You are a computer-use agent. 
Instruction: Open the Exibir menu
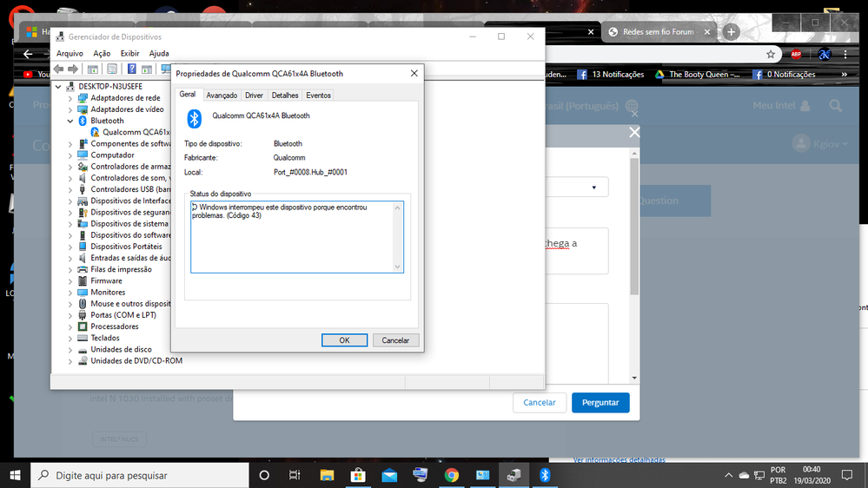(130, 54)
